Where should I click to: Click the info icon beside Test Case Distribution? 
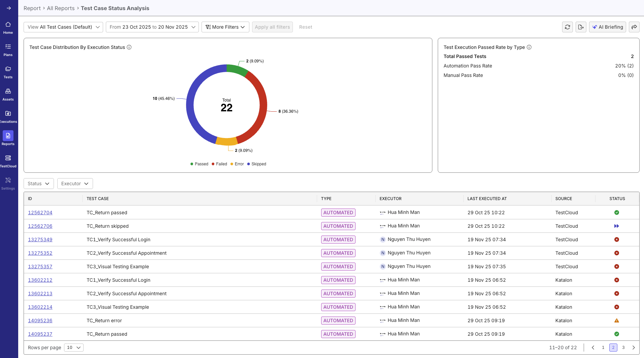(129, 47)
